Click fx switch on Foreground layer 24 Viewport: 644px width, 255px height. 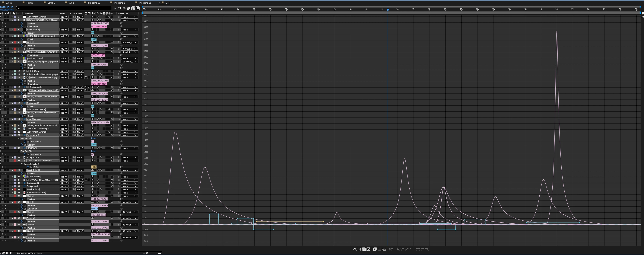(101, 148)
